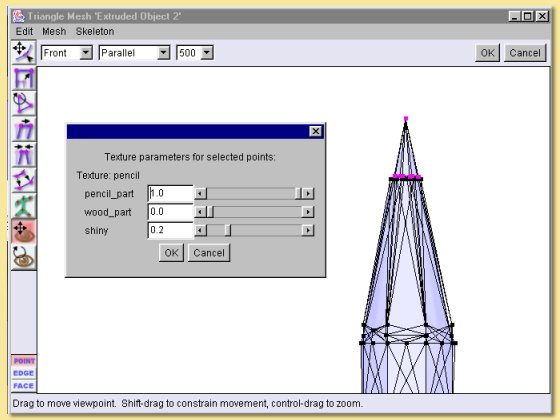Click Cancel in texture parameters dialog
Image resolution: width=560 pixels, height=420 pixels.
pos(209,253)
